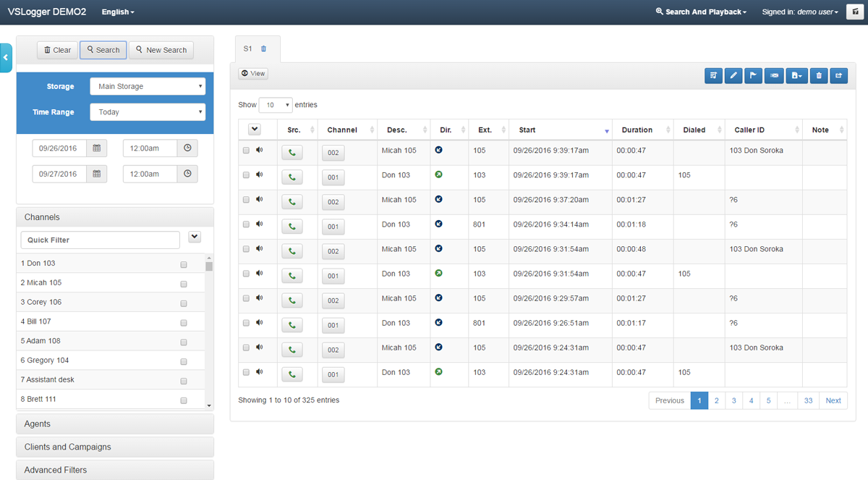868x480 pixels.
Task: Delete the S1 tab via trash icon
Action: 263,49
